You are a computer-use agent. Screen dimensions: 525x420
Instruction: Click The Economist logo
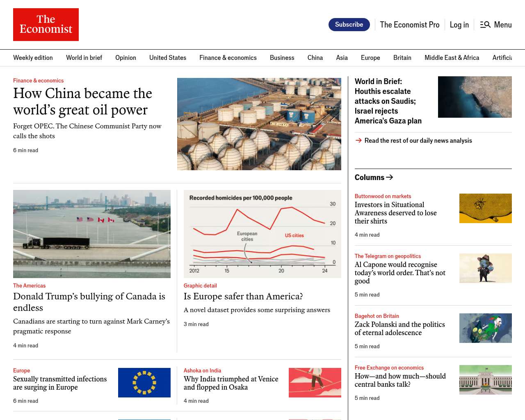coord(46,25)
